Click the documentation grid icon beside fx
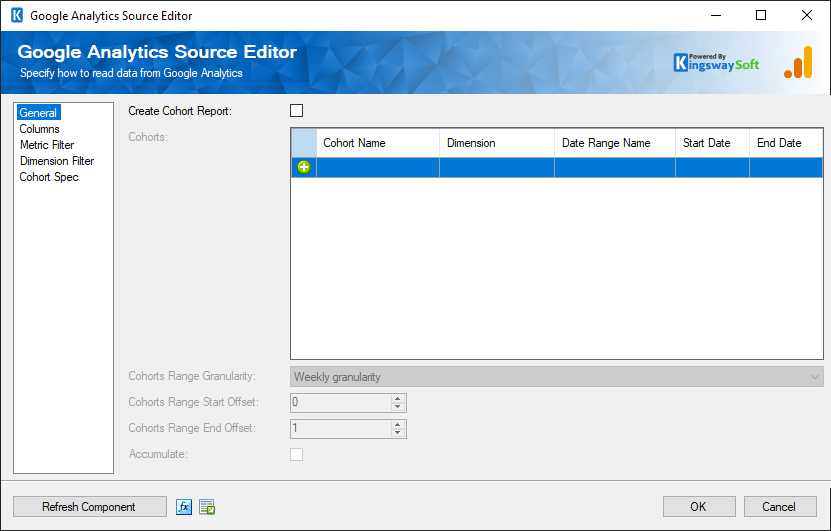831x531 pixels. click(207, 507)
